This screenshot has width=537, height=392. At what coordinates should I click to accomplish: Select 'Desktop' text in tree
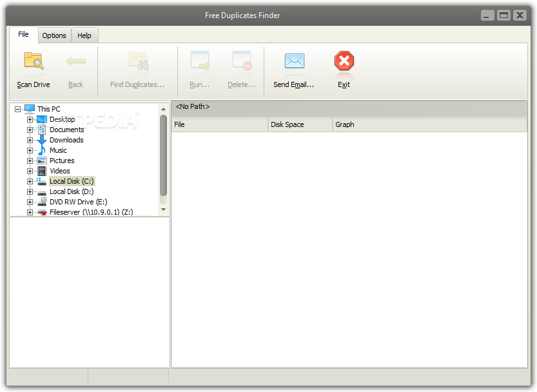63,119
